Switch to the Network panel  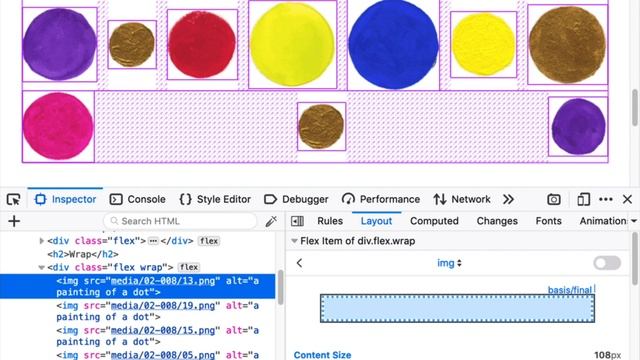[x=462, y=200]
